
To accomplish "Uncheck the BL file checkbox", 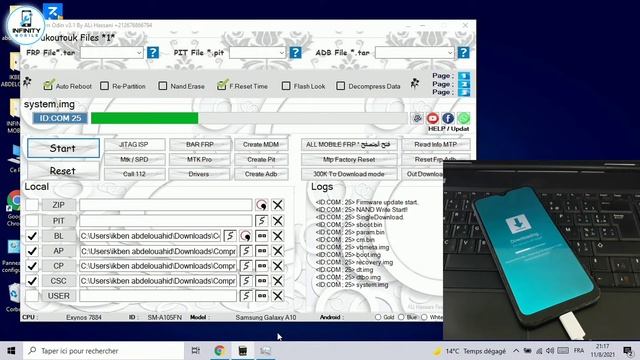I will pos(32,236).
